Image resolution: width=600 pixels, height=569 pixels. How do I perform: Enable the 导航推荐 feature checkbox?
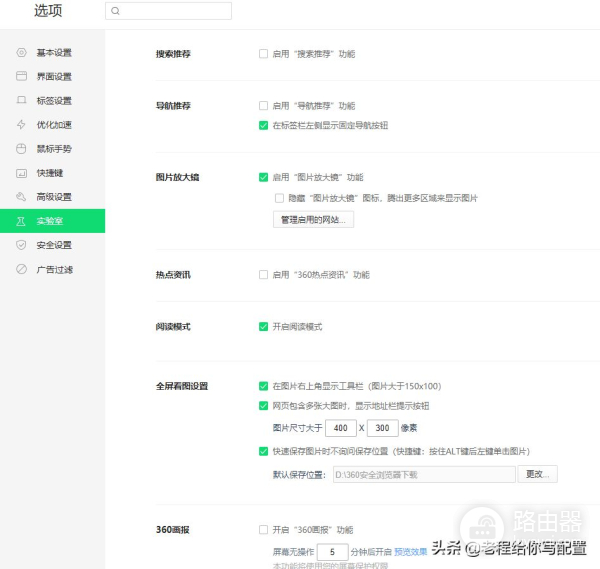[263, 105]
